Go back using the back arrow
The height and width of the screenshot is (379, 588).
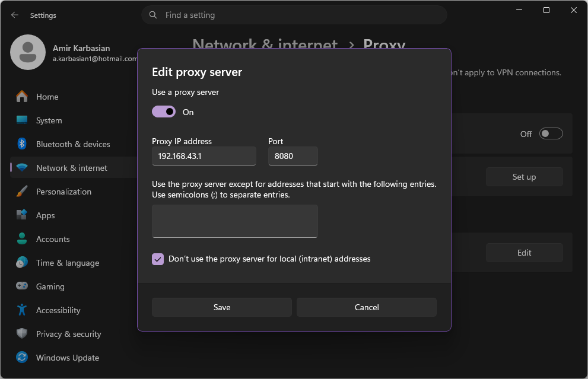click(15, 15)
